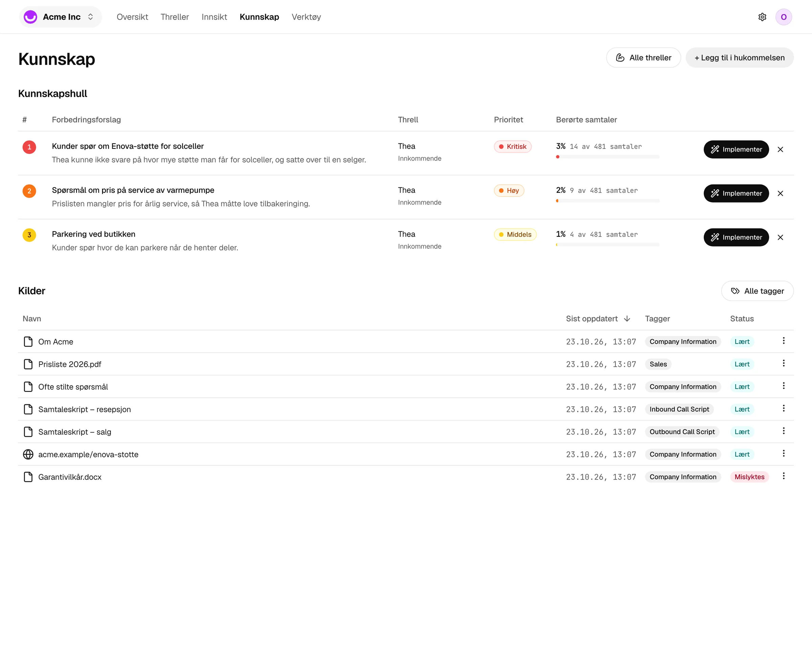Click the Acme Inc purple logo
This screenshot has width=812, height=672.
point(30,17)
